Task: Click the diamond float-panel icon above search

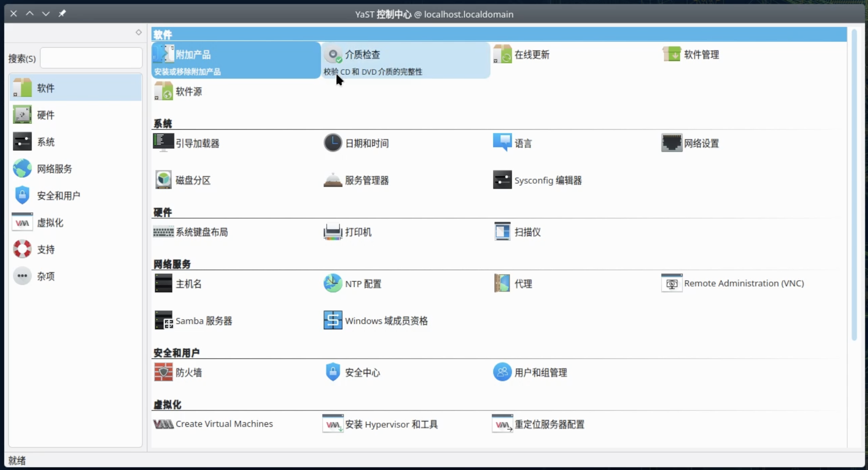Action: pyautogui.click(x=138, y=32)
